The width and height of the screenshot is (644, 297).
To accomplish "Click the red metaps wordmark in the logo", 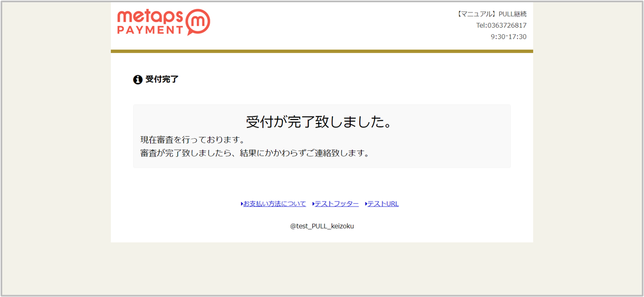I will click(151, 16).
